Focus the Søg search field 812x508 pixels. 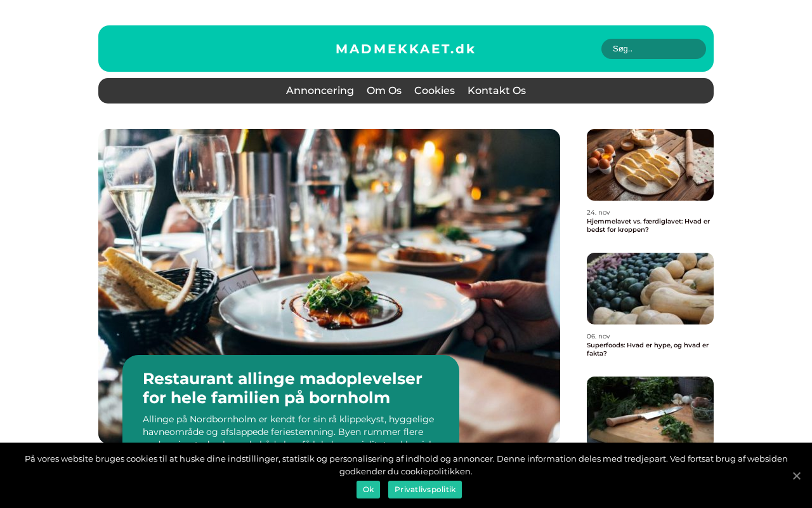pos(653,49)
